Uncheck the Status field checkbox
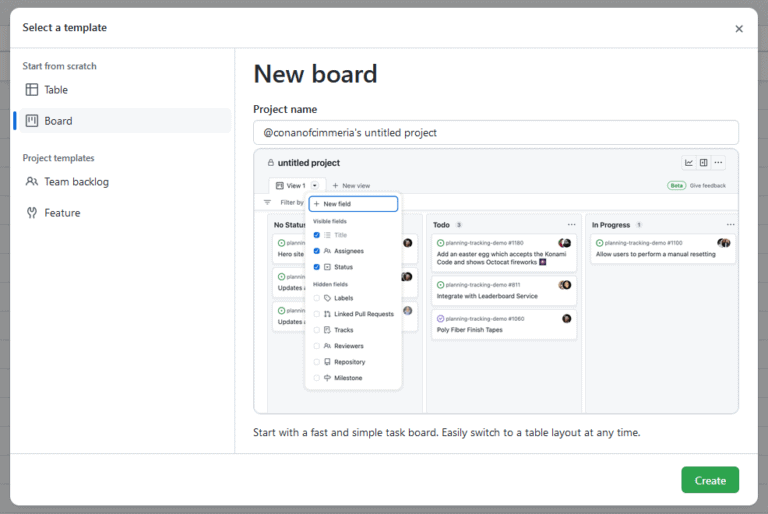Screen dimensions: 768x514 coord(316,267)
